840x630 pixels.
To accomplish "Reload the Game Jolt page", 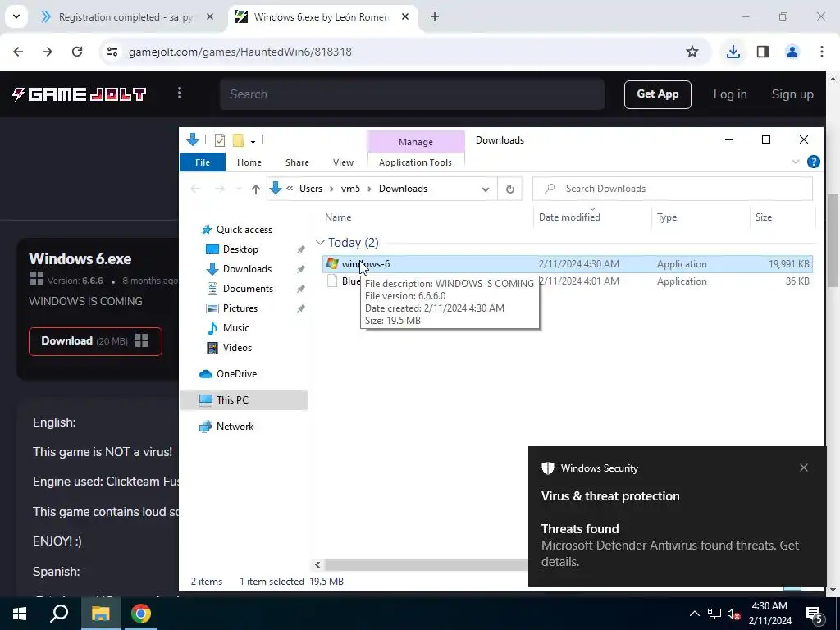I will click(77, 52).
